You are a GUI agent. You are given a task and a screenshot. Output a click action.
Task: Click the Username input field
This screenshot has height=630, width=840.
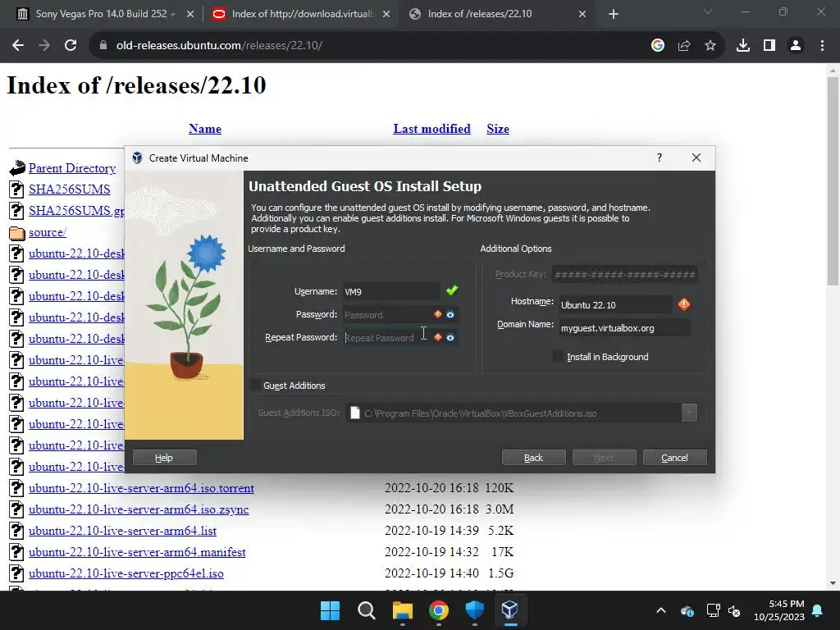tap(391, 291)
